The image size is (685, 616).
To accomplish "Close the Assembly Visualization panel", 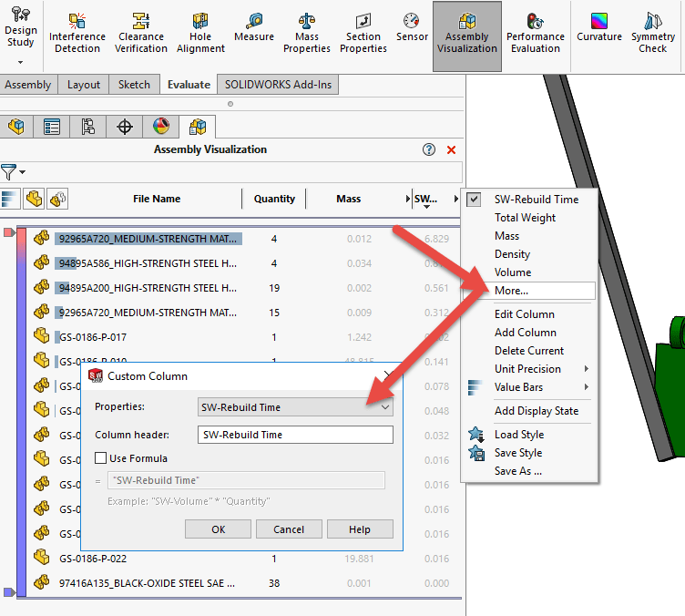I will coord(451,149).
